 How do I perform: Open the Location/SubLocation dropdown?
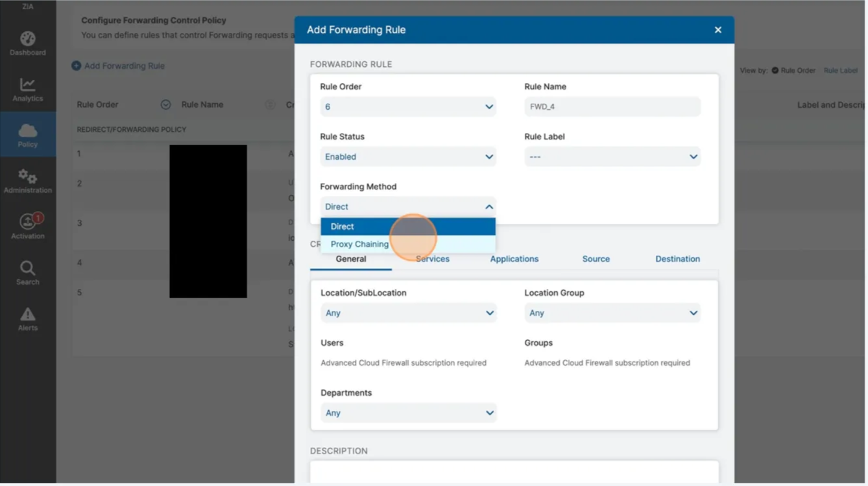coord(408,313)
